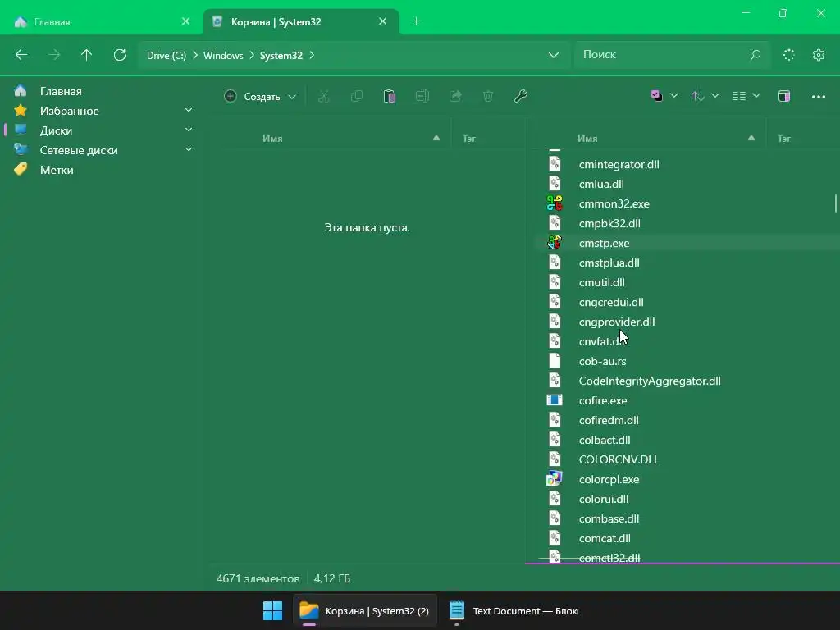Click the cmstp.exe file icon
Screen dimensions: 840x630
pos(555,243)
